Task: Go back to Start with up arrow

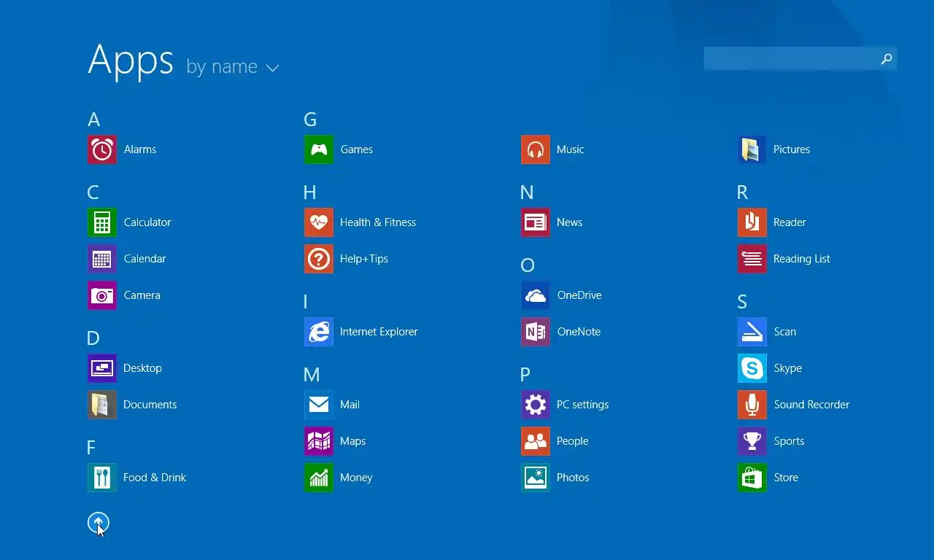Action: coord(99,522)
